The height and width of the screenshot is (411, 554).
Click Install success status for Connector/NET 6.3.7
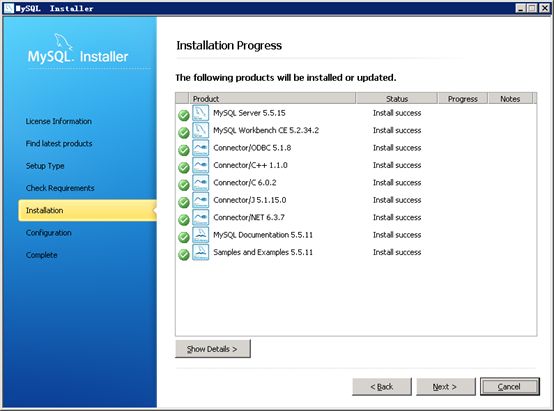(x=397, y=217)
